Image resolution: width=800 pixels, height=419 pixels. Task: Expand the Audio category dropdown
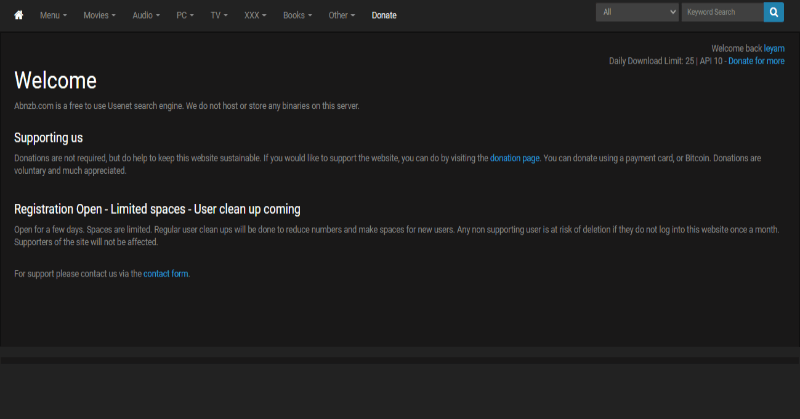[x=146, y=16]
